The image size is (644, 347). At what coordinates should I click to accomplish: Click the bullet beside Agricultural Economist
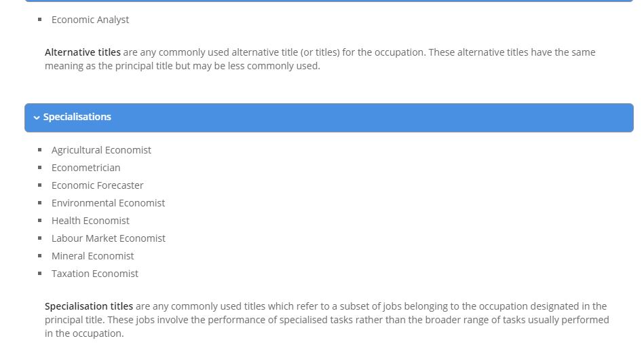(40, 149)
